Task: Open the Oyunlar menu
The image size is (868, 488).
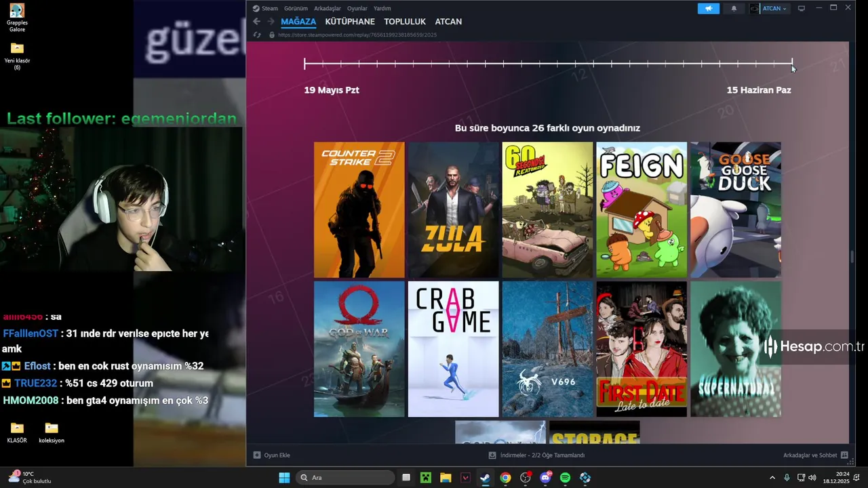Action: (357, 9)
